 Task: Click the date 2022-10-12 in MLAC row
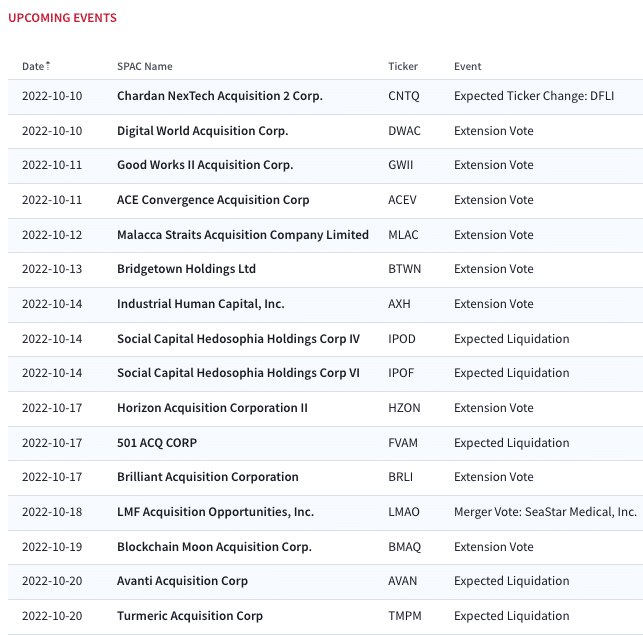tap(52, 235)
